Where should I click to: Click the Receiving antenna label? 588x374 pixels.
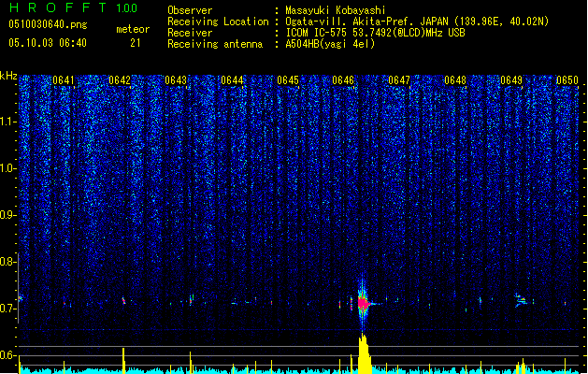coord(215,44)
